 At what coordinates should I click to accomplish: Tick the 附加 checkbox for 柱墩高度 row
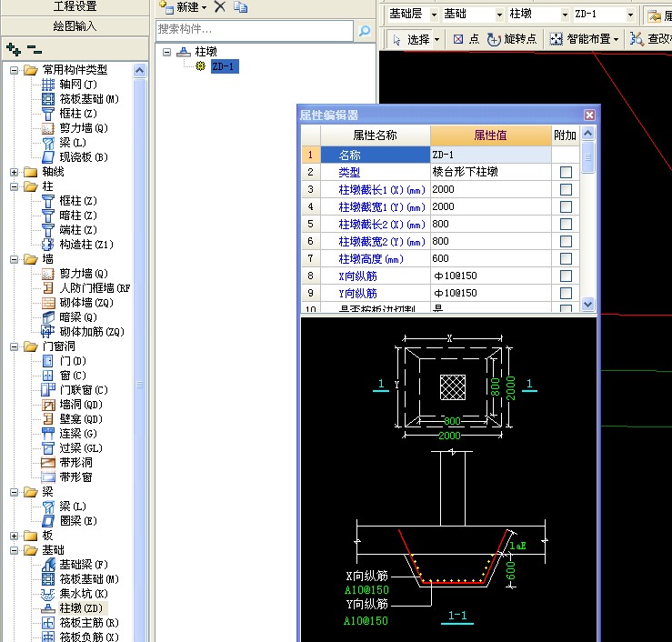tap(566, 258)
